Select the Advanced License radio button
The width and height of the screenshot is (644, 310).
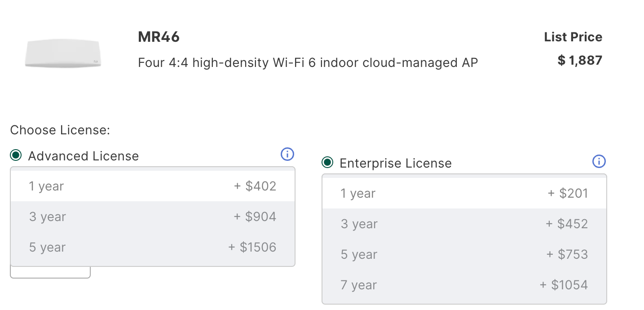16,155
